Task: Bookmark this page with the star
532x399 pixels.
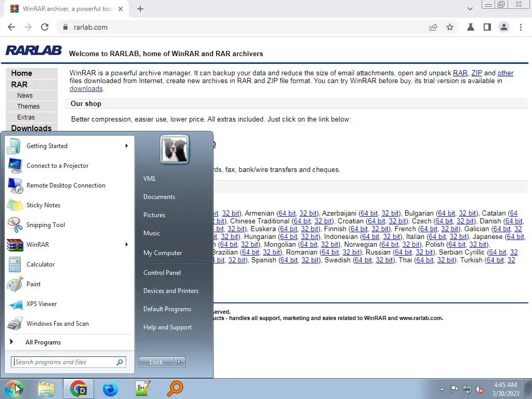Action: [450, 27]
